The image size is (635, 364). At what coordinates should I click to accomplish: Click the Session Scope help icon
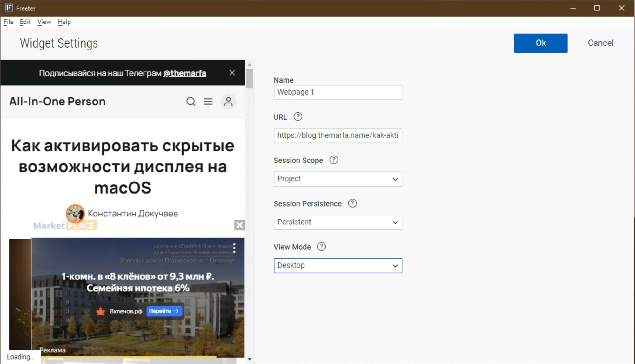click(x=333, y=160)
